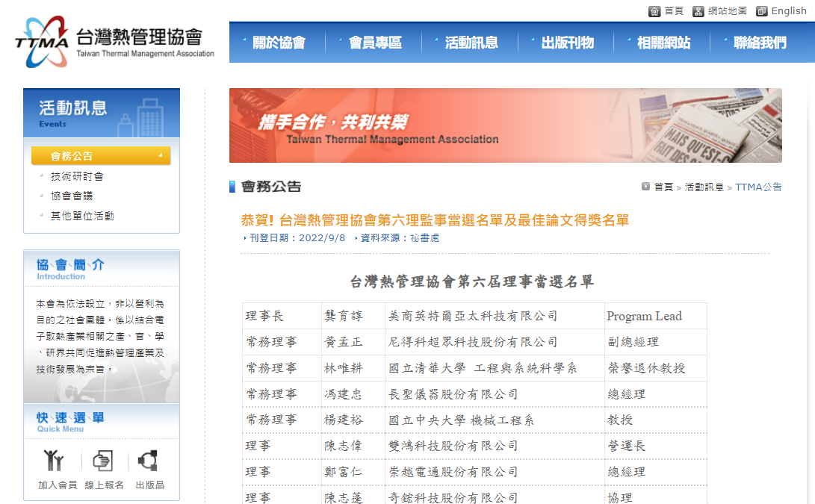Click the name 楊建裕

click(344, 420)
